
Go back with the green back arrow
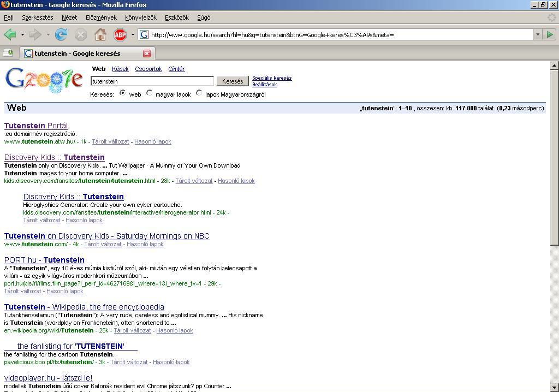tap(10, 34)
